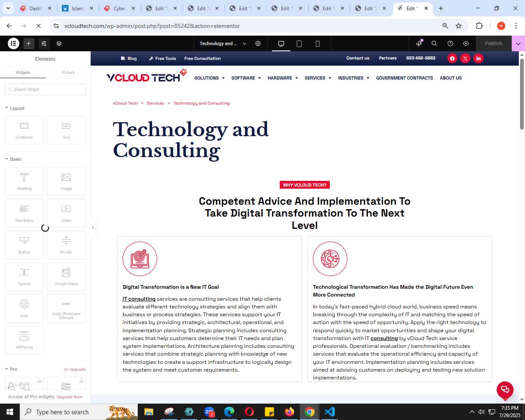
Task: Open Visual Studio Code from taskbar
Action: coord(330,412)
